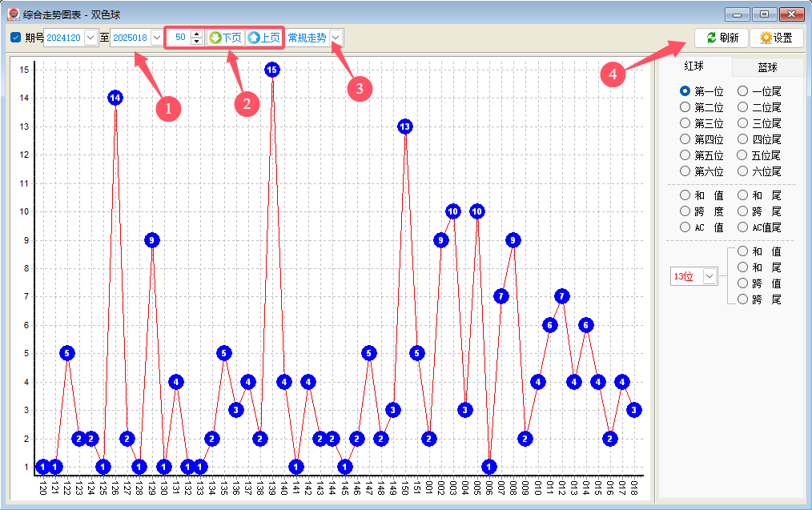Switch to the 红球 tab
Screen dimensions: 812x510
pos(693,66)
